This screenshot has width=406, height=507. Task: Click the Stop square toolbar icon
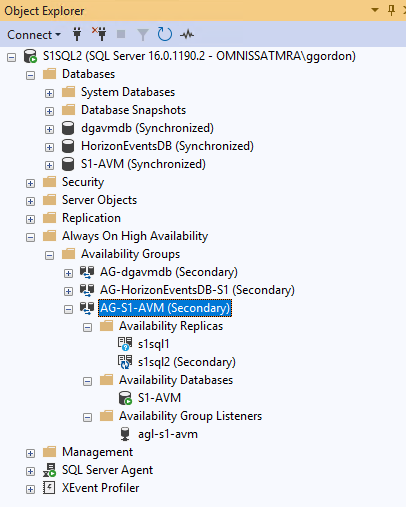tap(121, 34)
